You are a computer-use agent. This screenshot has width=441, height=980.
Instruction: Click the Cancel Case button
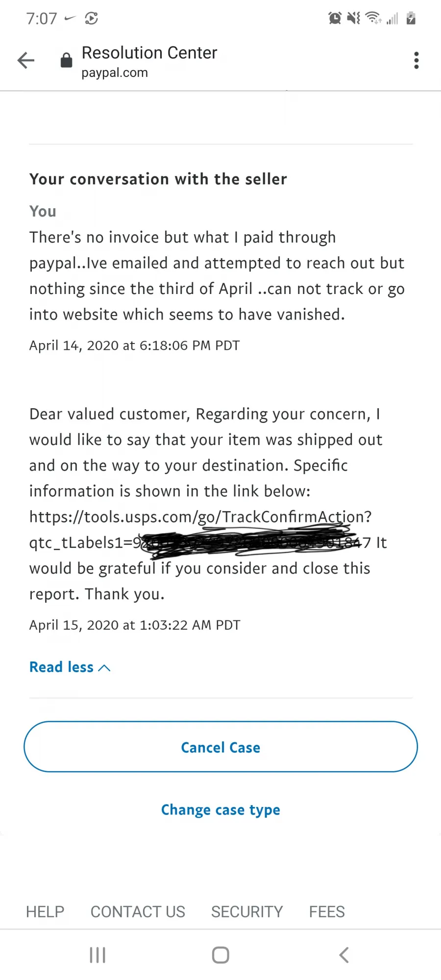click(x=220, y=747)
